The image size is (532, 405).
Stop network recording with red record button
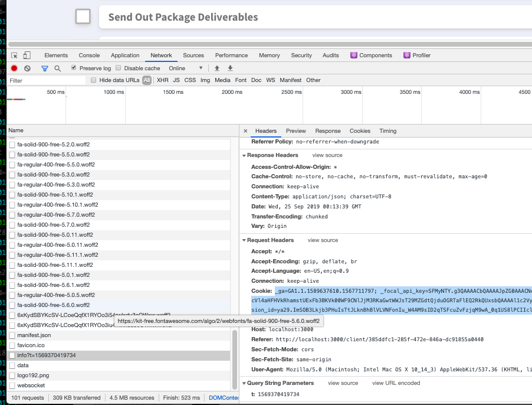(x=14, y=68)
